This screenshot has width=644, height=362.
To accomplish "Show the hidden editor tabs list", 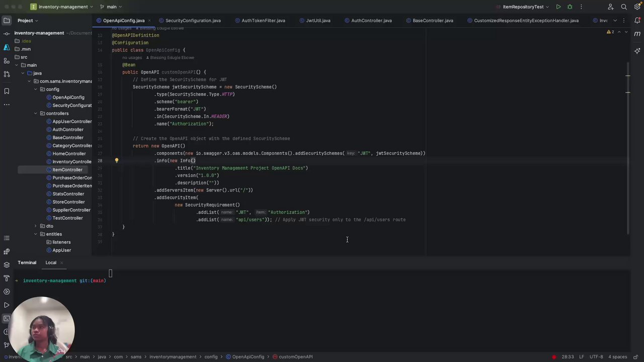I will coord(615,21).
